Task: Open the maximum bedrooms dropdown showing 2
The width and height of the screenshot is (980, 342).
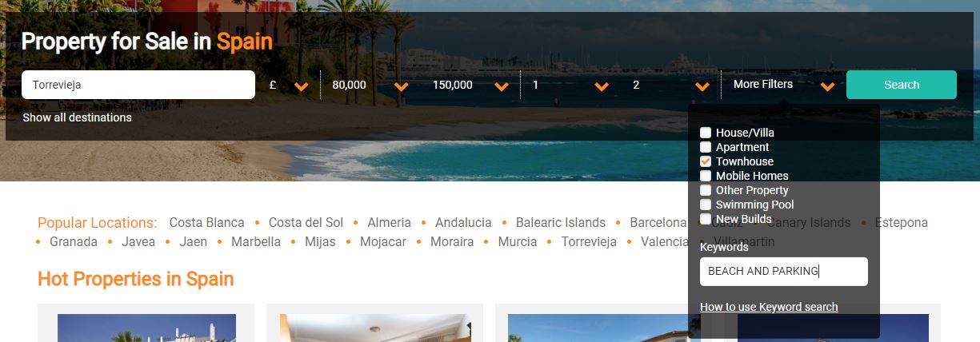Action: [702, 86]
